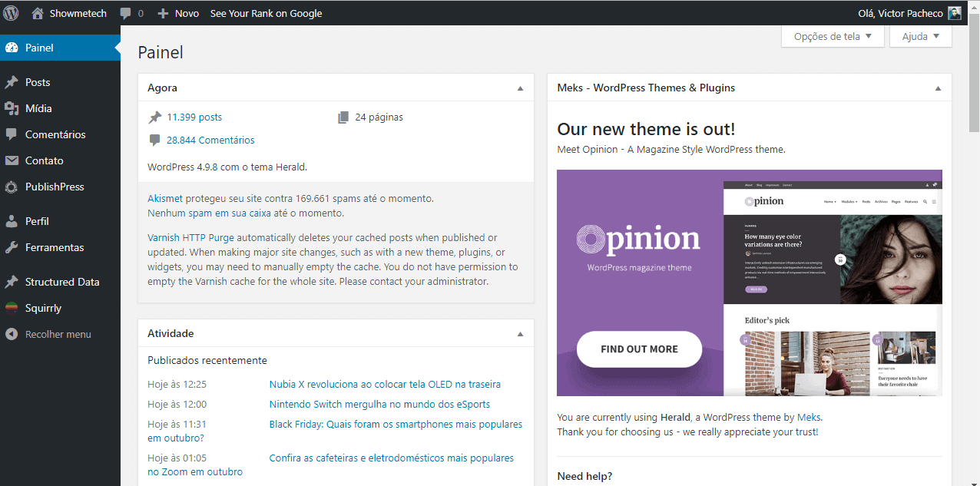
Task: Open post Nintendo Switch mergulha nos eSports
Action: click(x=379, y=404)
